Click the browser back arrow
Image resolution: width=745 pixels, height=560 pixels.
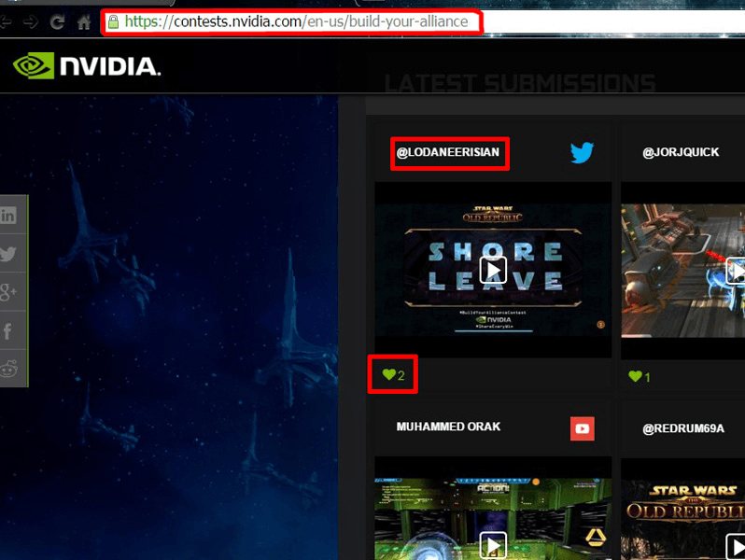[5, 21]
